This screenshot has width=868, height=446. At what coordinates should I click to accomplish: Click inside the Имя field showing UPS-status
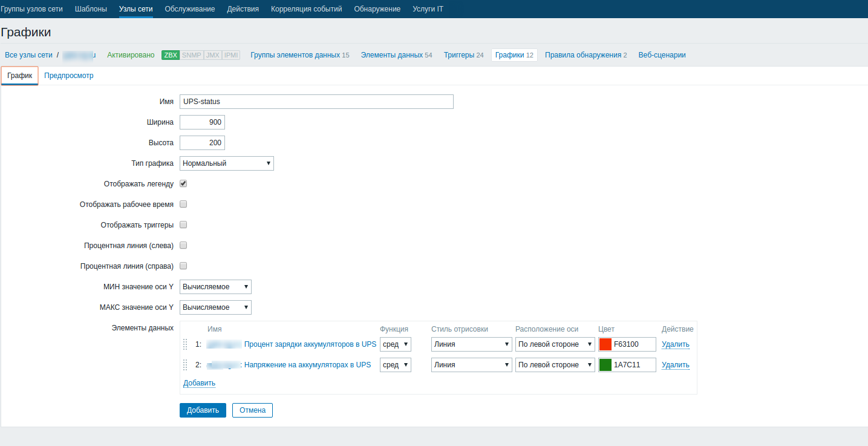pyautogui.click(x=316, y=101)
